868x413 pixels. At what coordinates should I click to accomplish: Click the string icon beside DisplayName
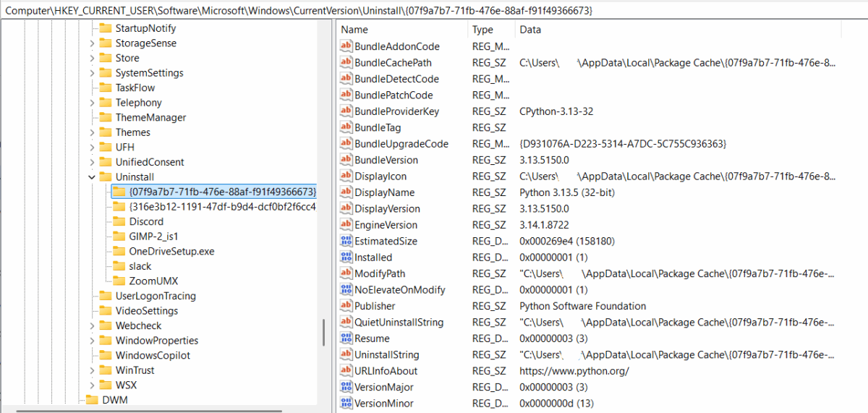pos(346,192)
